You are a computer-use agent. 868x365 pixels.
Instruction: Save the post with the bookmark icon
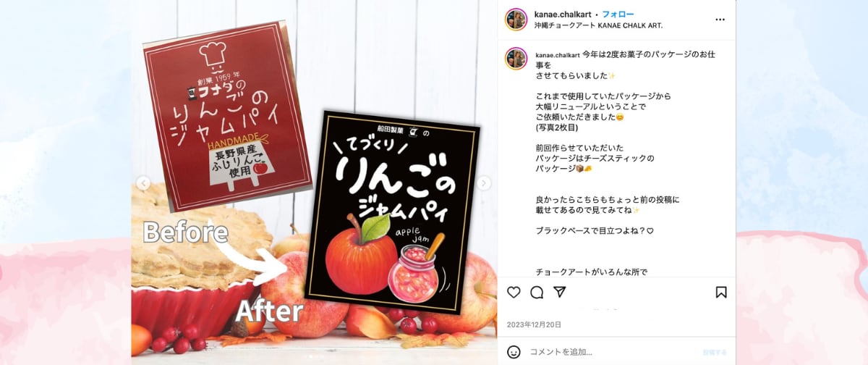click(x=720, y=293)
